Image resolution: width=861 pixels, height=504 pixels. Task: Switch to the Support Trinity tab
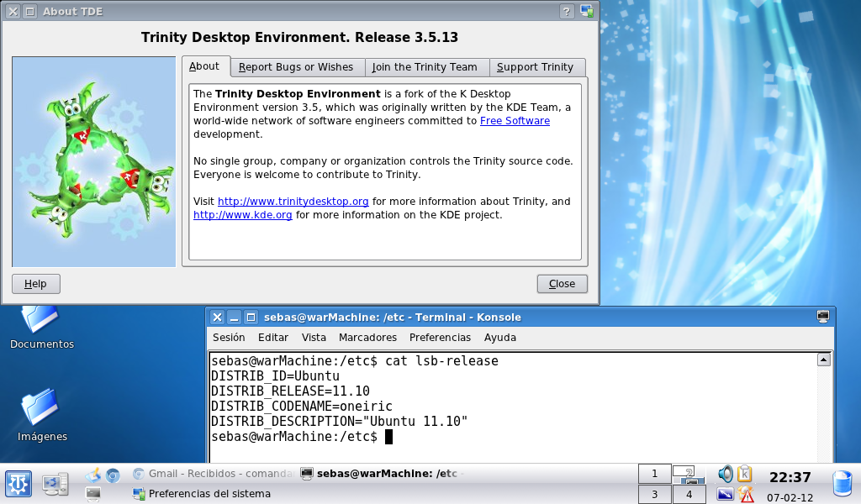[537, 66]
